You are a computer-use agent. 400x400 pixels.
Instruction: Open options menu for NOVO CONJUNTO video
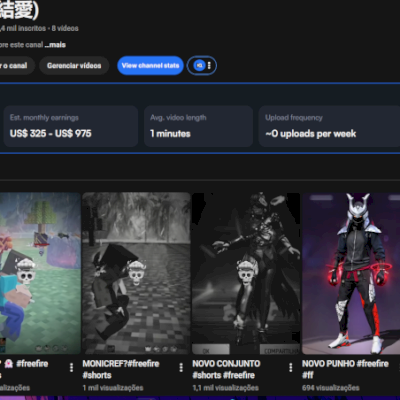291,367
